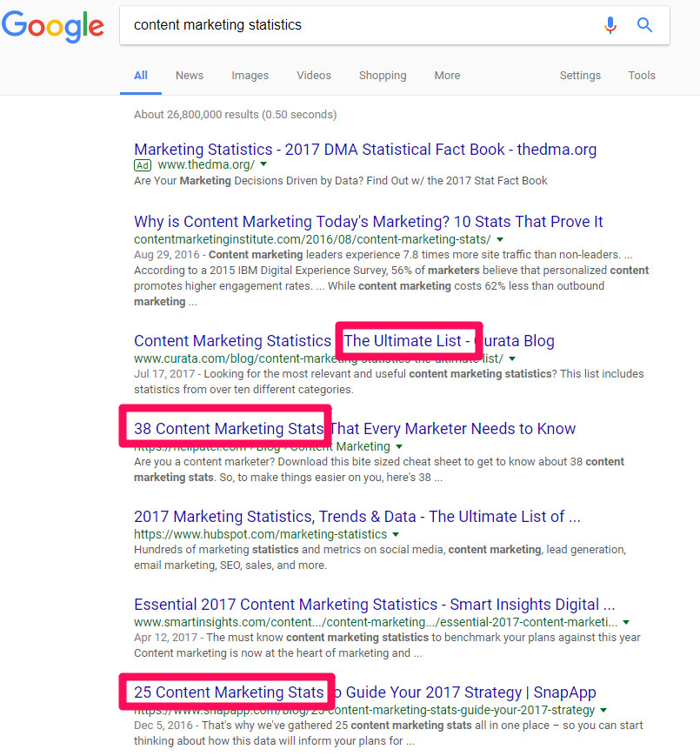Open the Tools options

click(641, 76)
